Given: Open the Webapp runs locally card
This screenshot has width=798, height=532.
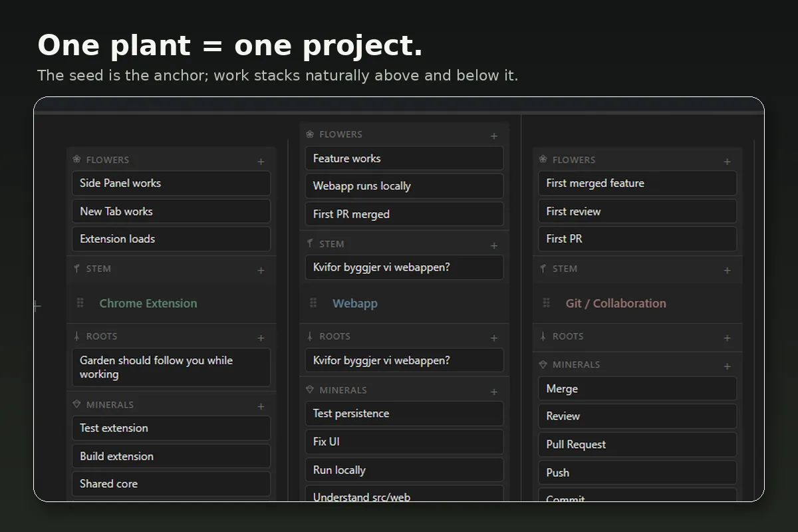Looking at the screenshot, I should coord(404,186).
